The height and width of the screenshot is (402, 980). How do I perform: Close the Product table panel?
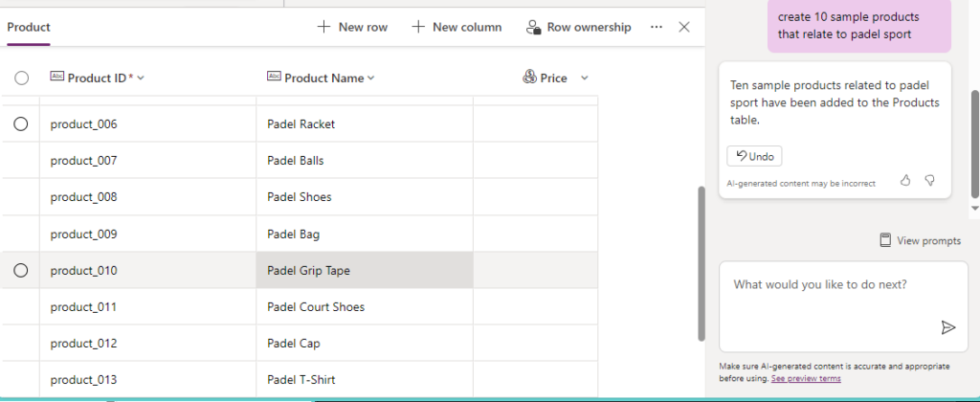(x=684, y=27)
